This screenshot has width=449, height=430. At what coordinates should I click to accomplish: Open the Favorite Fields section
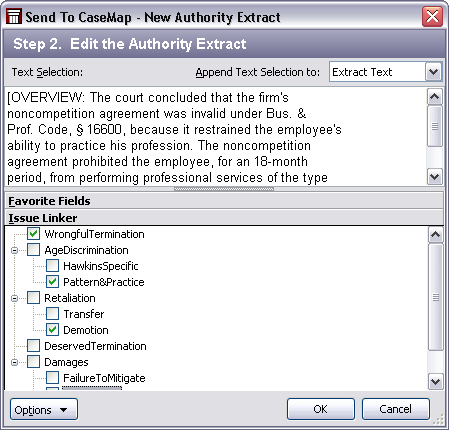pyautogui.click(x=224, y=201)
